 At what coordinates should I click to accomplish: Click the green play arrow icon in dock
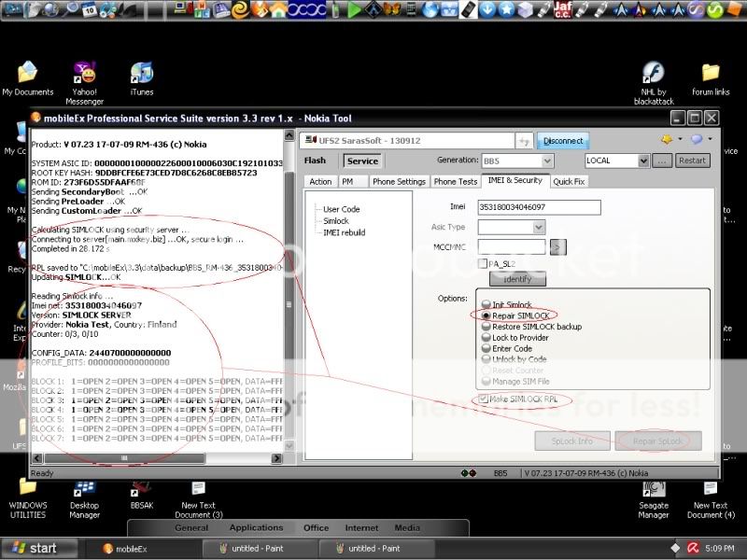[354, 10]
